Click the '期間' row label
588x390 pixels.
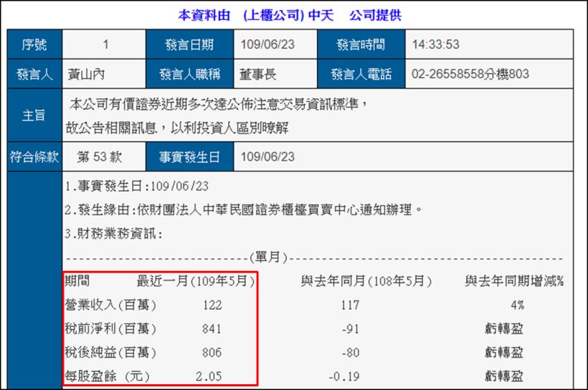click(77, 280)
